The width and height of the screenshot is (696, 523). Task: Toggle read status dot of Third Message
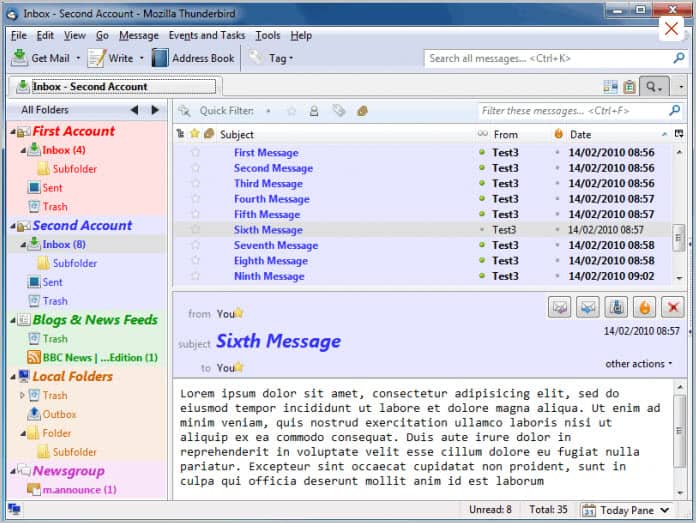[x=482, y=183]
